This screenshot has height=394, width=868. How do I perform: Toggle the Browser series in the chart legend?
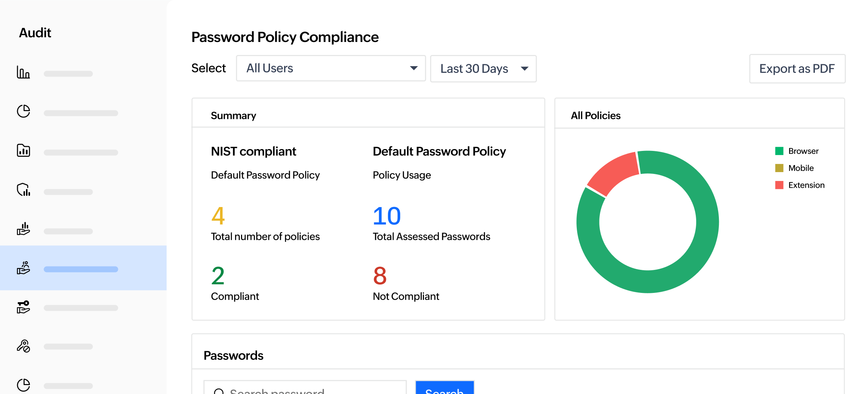803,151
